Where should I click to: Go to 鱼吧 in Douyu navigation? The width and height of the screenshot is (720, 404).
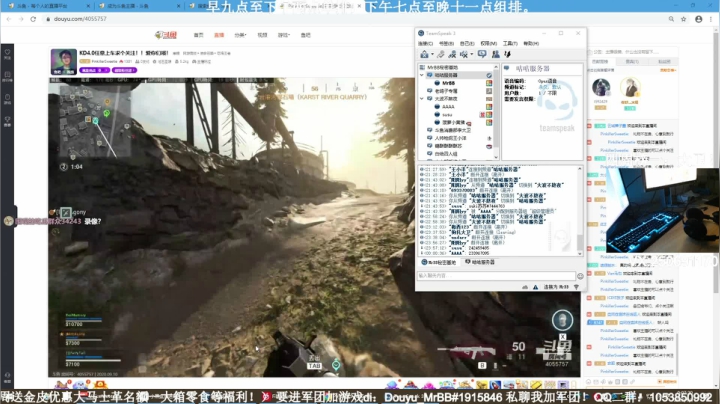click(306, 35)
